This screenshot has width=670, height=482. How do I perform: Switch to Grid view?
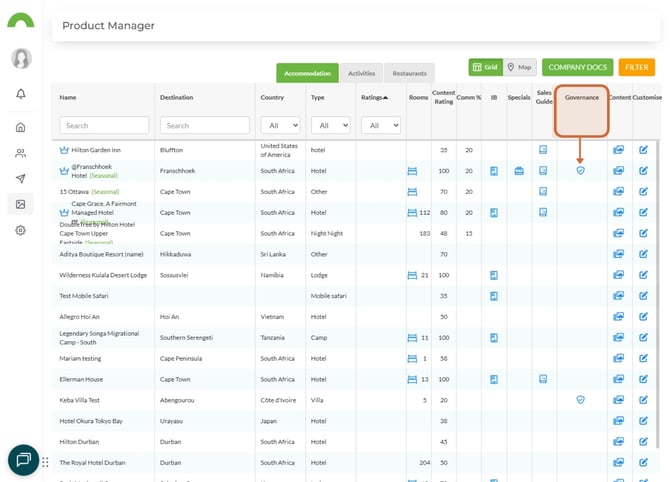point(485,67)
